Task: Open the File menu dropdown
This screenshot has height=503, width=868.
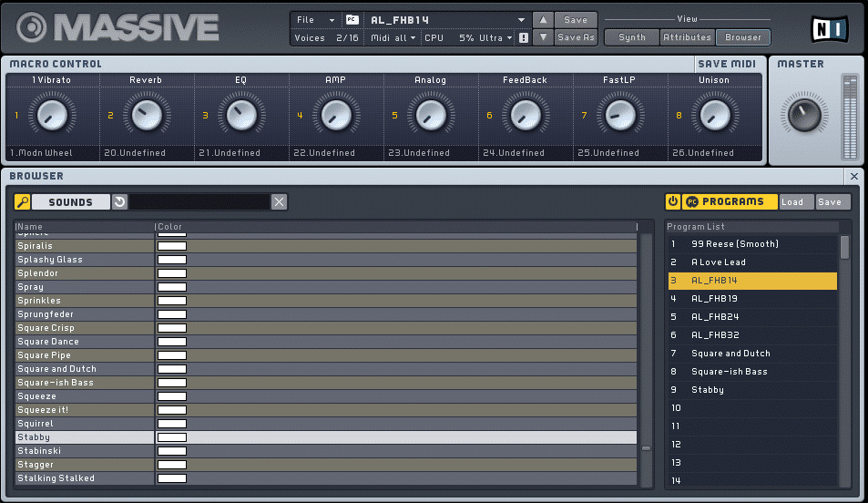Action: [315, 20]
